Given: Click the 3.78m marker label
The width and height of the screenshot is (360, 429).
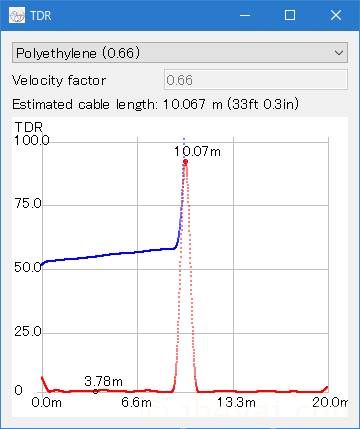Looking at the screenshot, I should 104,381.
